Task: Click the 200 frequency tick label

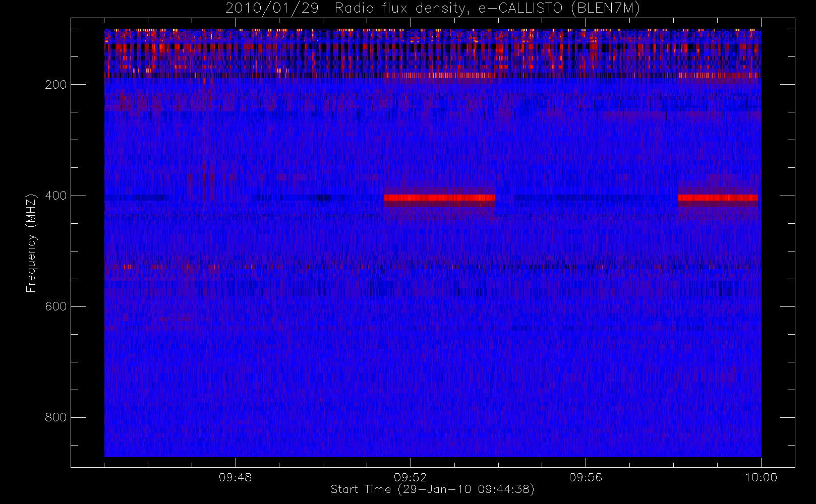Action: pos(56,85)
